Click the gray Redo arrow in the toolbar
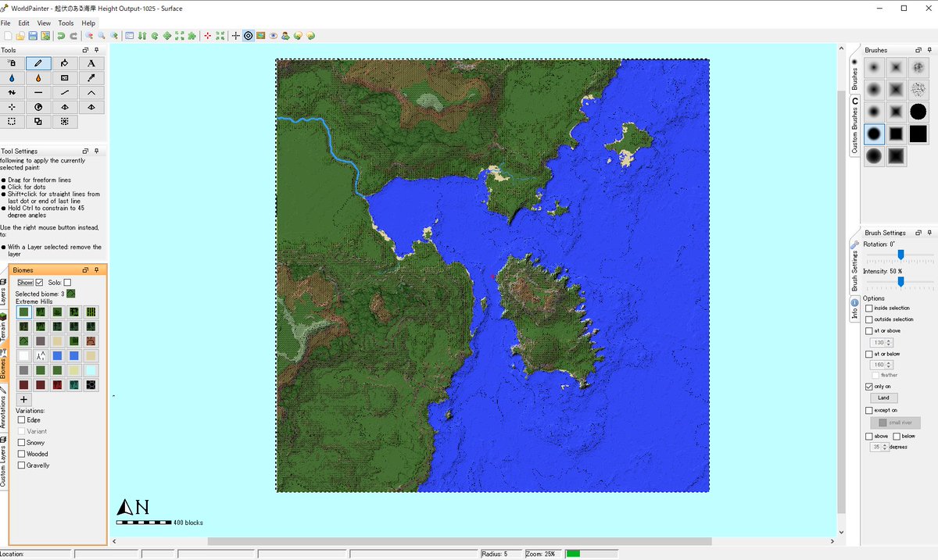This screenshot has height=560, width=938. click(x=73, y=36)
